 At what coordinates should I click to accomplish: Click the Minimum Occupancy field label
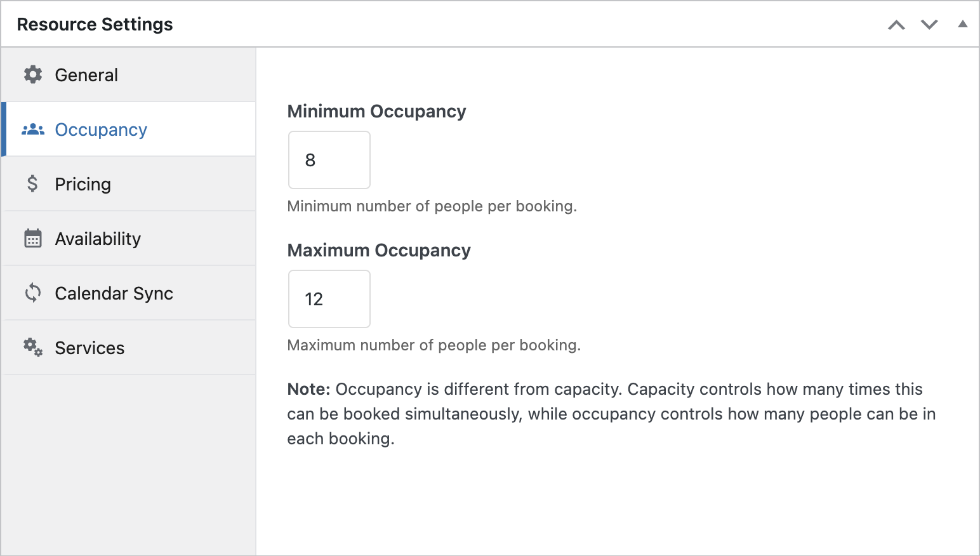(376, 111)
